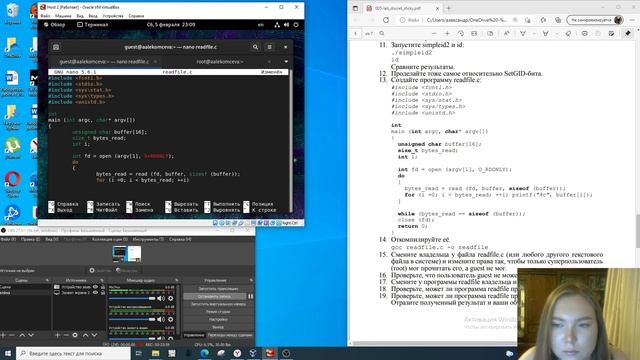Click OBS start virtual camera button

click(218, 304)
